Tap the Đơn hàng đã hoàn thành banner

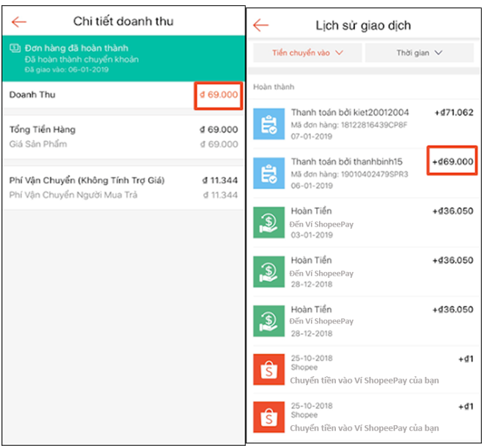[x=122, y=58]
